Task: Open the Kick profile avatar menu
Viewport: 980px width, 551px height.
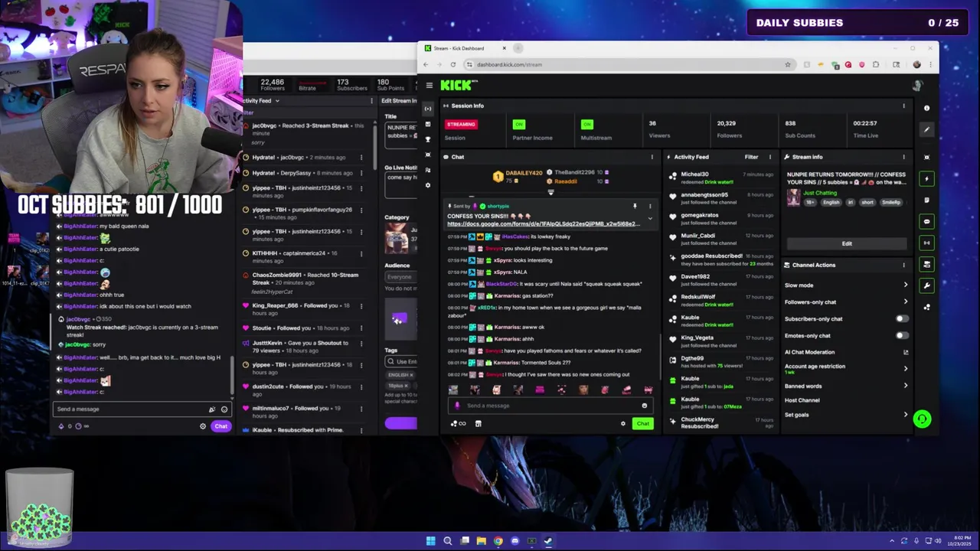Action: tap(917, 85)
